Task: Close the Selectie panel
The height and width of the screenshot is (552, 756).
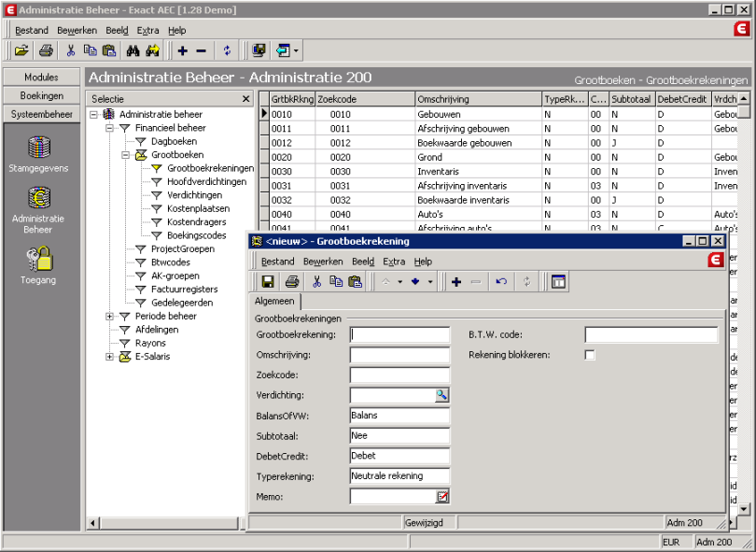Action: tap(245, 99)
